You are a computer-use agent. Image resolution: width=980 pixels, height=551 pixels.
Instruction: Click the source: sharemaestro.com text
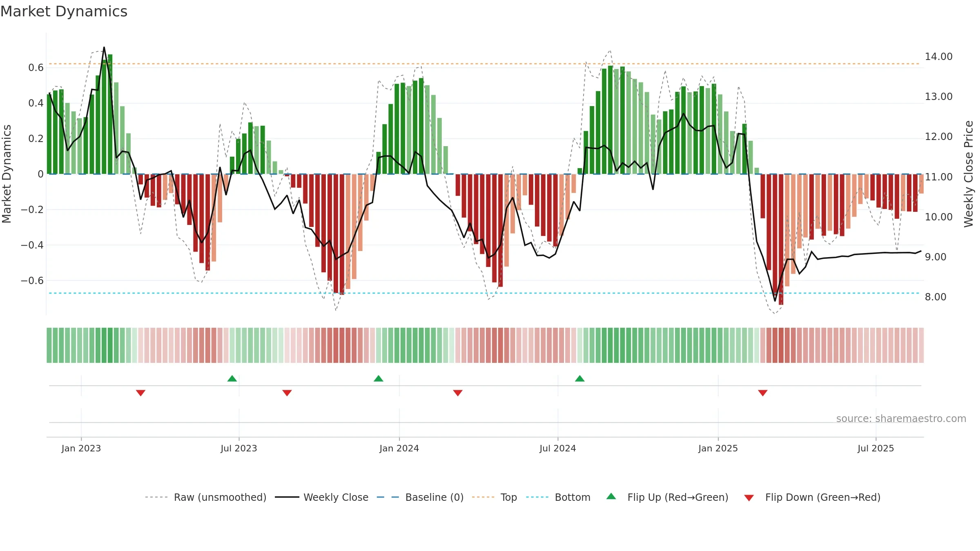[901, 418]
